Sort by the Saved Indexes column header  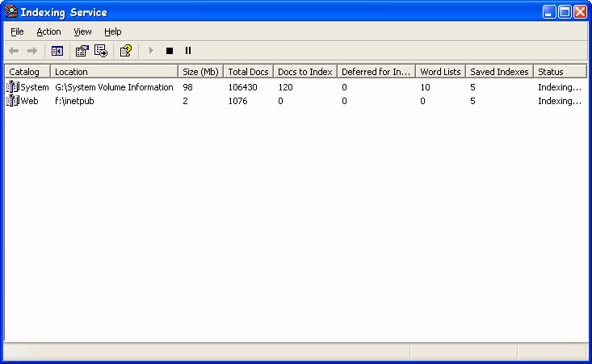(499, 71)
